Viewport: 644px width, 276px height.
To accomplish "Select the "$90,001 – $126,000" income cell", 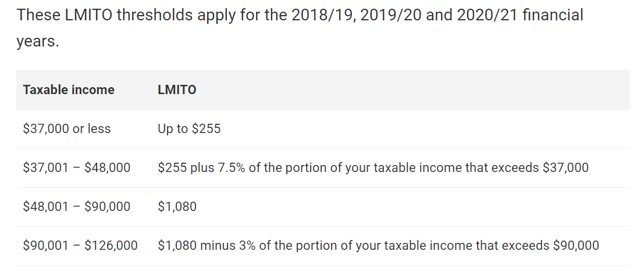I will pyautogui.click(x=80, y=246).
